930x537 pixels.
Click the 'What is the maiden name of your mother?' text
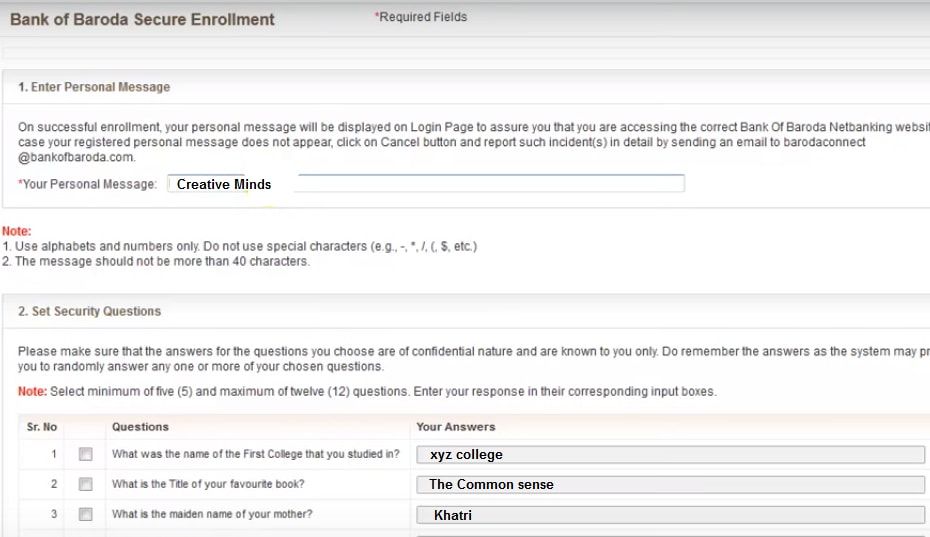pos(212,515)
